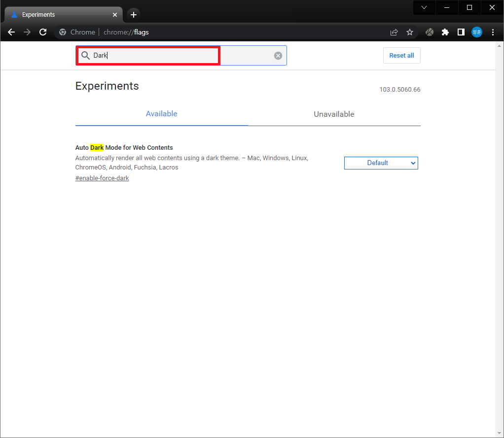This screenshot has height=438, width=504.
Task: Toggle the browser side panel icon
Action: [x=461, y=32]
